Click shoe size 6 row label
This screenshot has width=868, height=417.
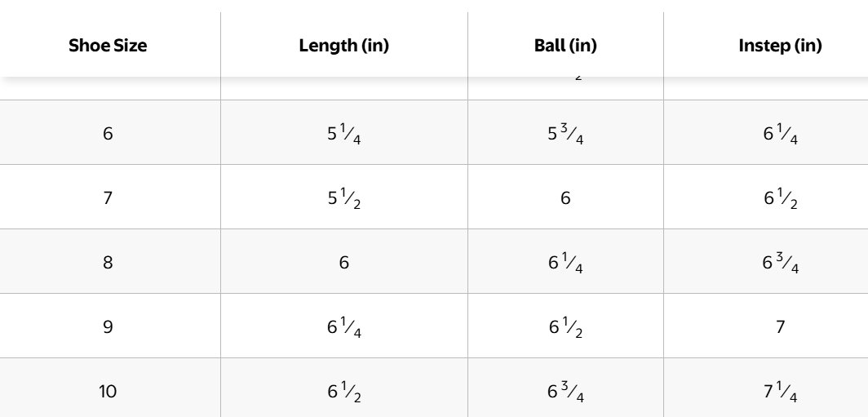(108, 133)
